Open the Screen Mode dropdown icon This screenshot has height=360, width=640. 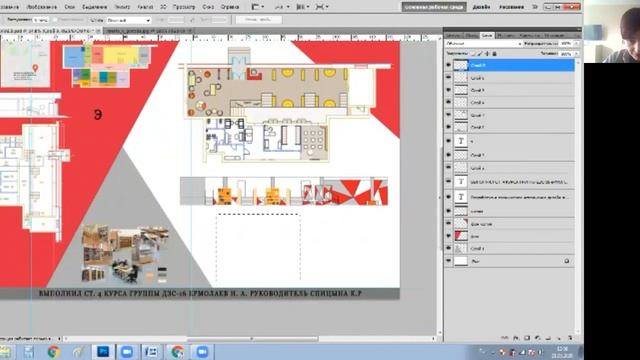(322, 7)
